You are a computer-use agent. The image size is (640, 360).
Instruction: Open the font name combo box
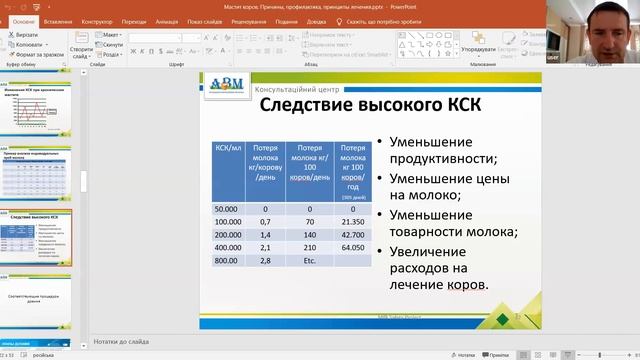pos(155,38)
